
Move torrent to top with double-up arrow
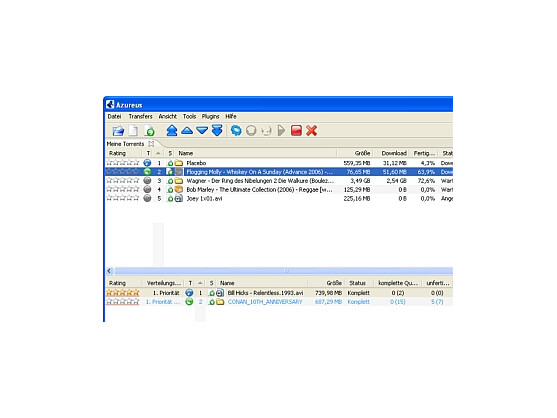(172, 131)
